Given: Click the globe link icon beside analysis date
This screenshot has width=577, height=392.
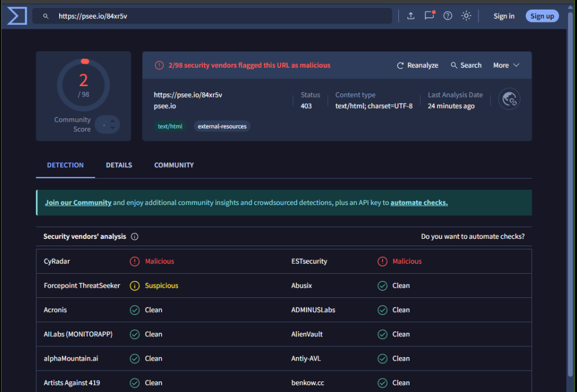Looking at the screenshot, I should pos(509,99).
